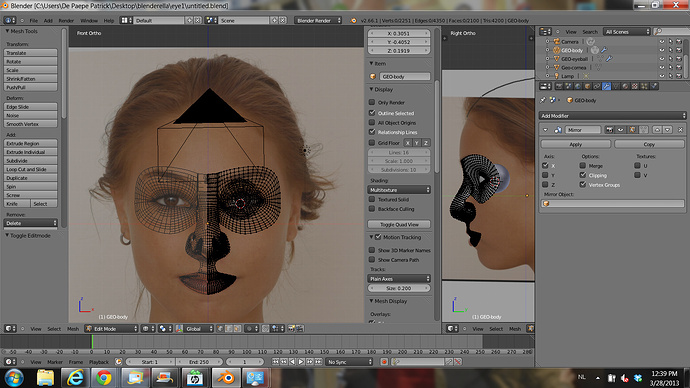Open Internet Explorer from the taskbar
The height and width of the screenshot is (388, 690).
coord(75,378)
